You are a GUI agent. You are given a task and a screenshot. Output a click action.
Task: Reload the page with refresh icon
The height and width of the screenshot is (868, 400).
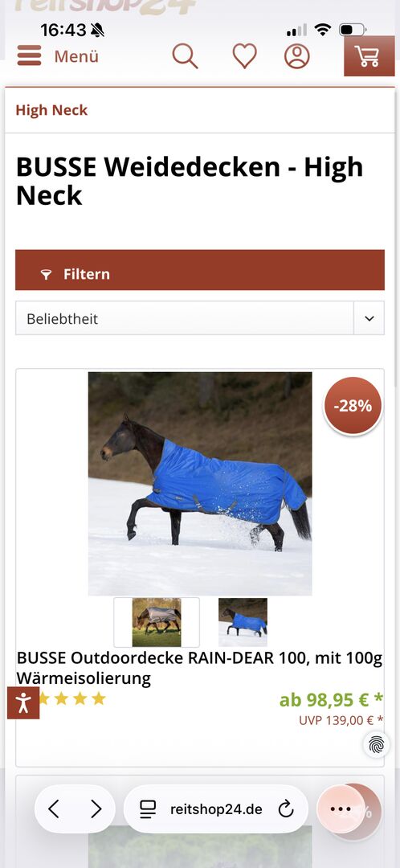click(x=285, y=809)
